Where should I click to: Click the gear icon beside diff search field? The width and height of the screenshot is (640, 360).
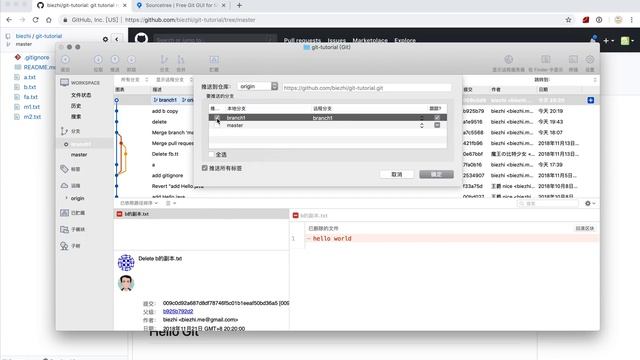(588, 203)
